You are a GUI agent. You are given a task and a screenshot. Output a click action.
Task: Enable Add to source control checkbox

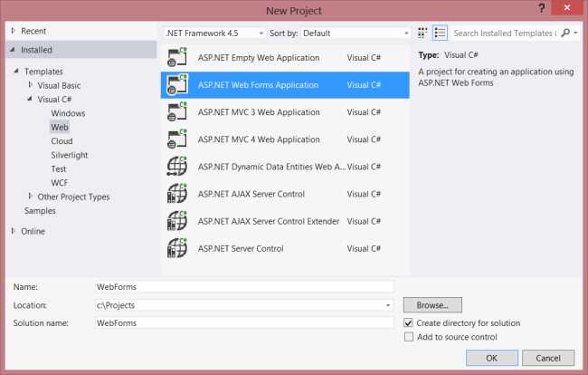(408, 337)
